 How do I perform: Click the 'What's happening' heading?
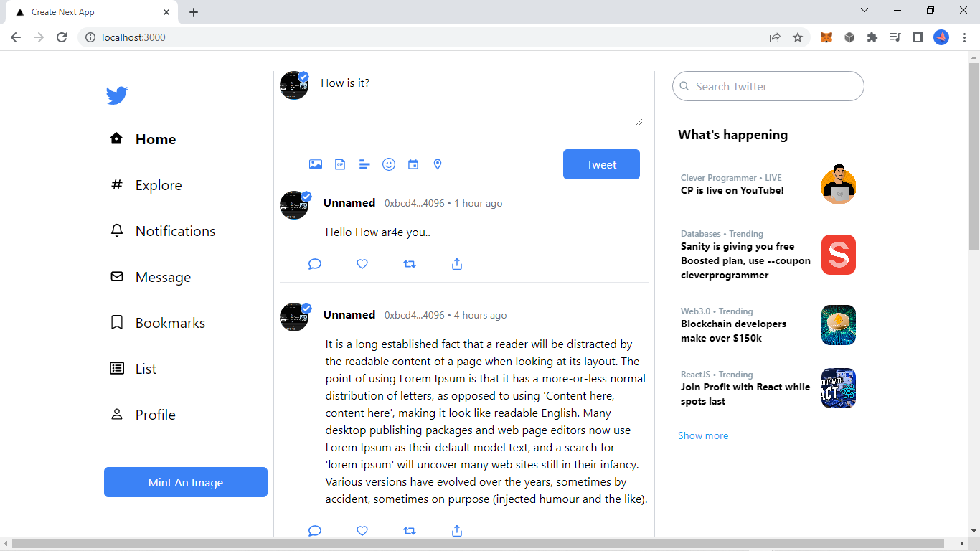pos(732,135)
